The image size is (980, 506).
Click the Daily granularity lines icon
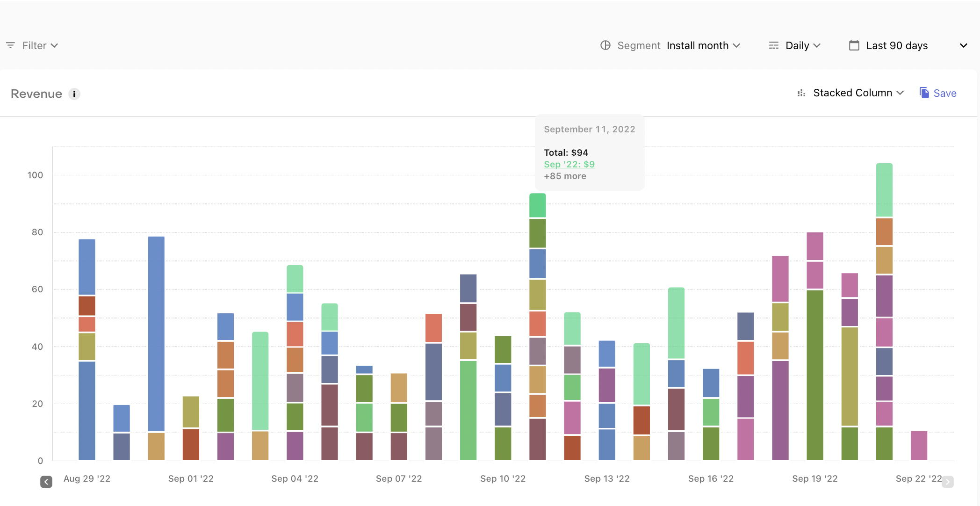[x=774, y=45]
